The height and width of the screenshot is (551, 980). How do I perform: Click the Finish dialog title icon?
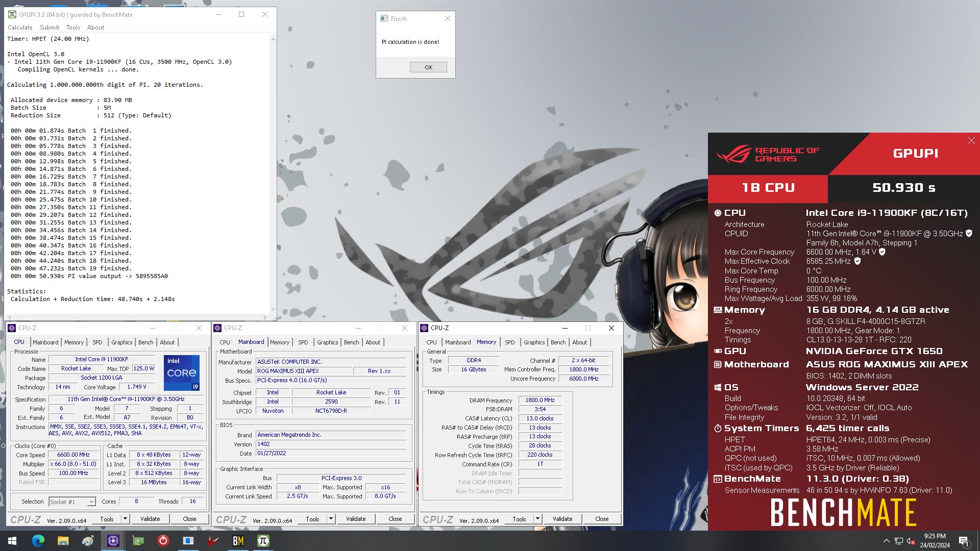point(384,18)
